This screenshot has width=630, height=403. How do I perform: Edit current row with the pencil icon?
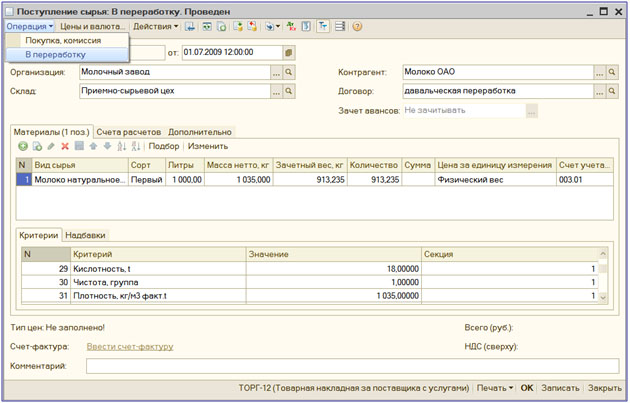pos(51,146)
